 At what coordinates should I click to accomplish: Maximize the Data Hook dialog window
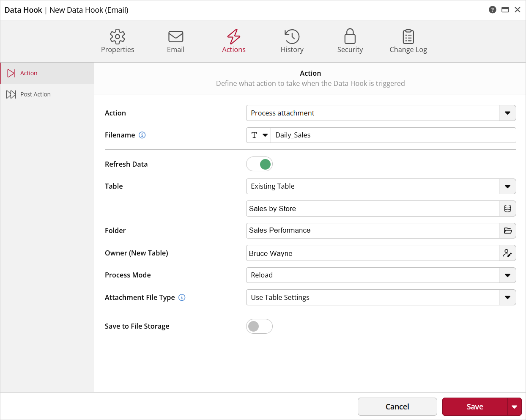coord(505,10)
